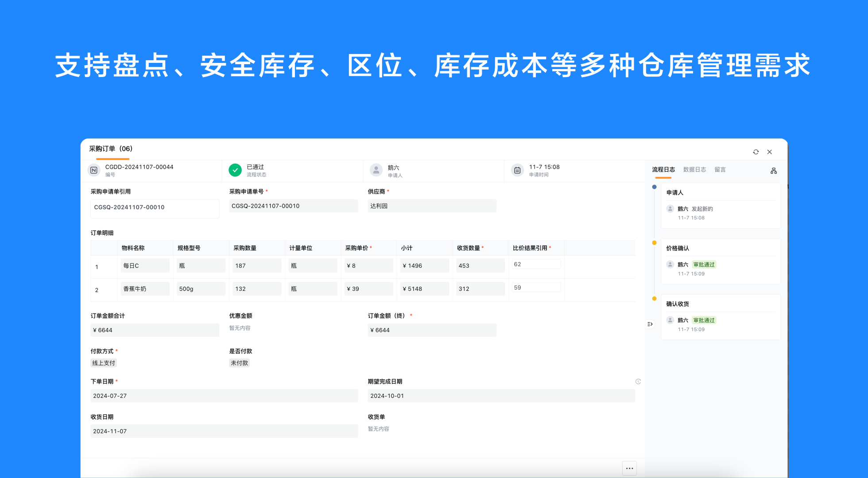Image resolution: width=868 pixels, height=478 pixels.
Task: Click 比价结果引用 field with value 62
Action: pos(536,264)
